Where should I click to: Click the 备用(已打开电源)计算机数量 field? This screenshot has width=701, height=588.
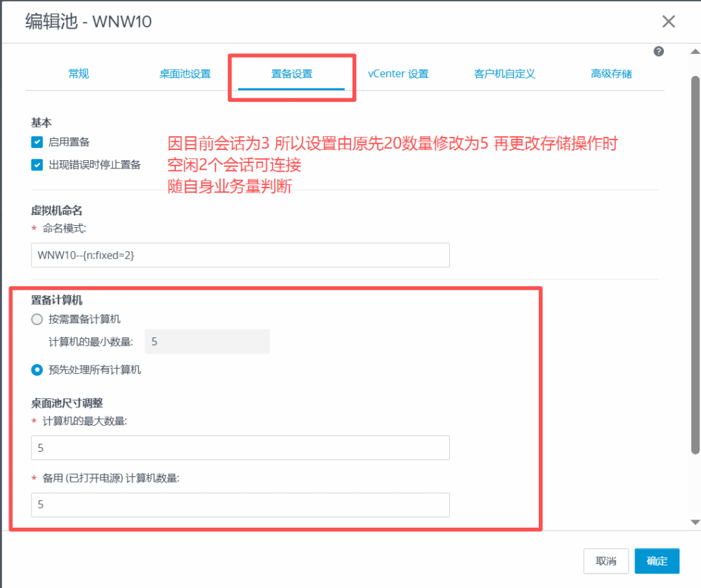tap(240, 505)
